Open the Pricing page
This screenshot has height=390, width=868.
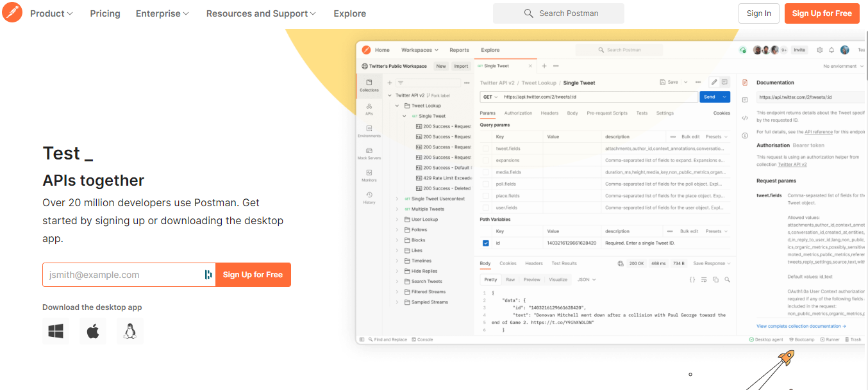pos(104,13)
